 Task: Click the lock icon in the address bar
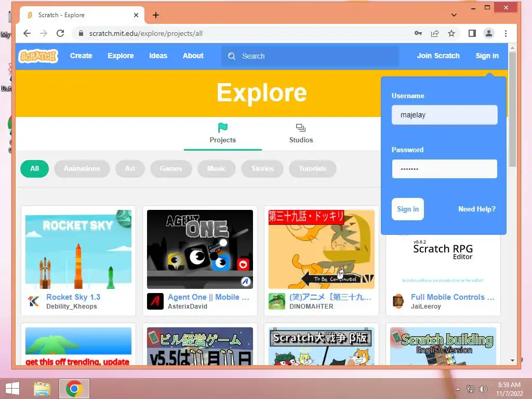(81, 33)
